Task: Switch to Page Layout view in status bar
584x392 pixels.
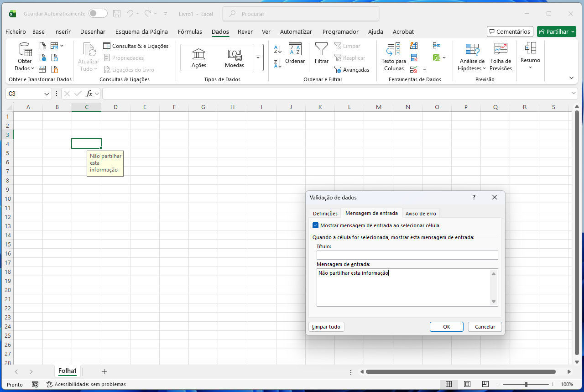Action: [x=467, y=384]
